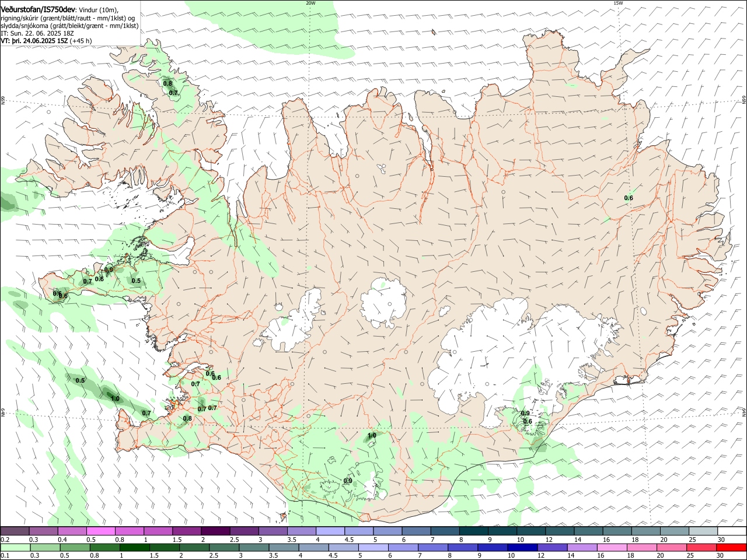The width and height of the screenshot is (747, 560).
Task: Click the 'VT: þri. 24.06.2025 15Z' valid time
Action: [34, 41]
